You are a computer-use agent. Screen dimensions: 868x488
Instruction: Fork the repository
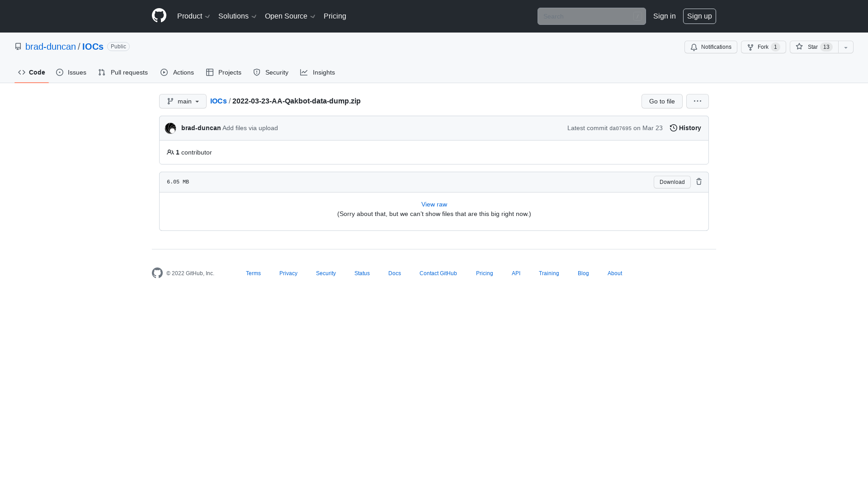(x=764, y=47)
